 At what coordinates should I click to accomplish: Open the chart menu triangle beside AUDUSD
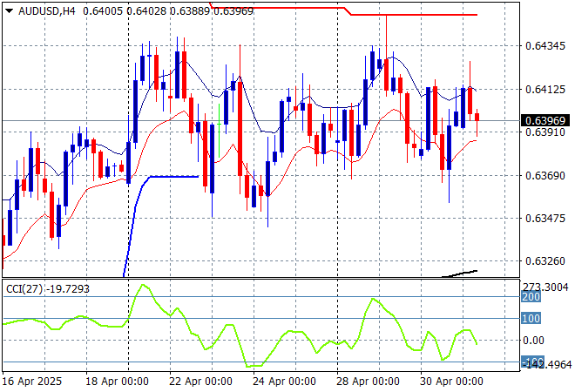click(x=10, y=11)
